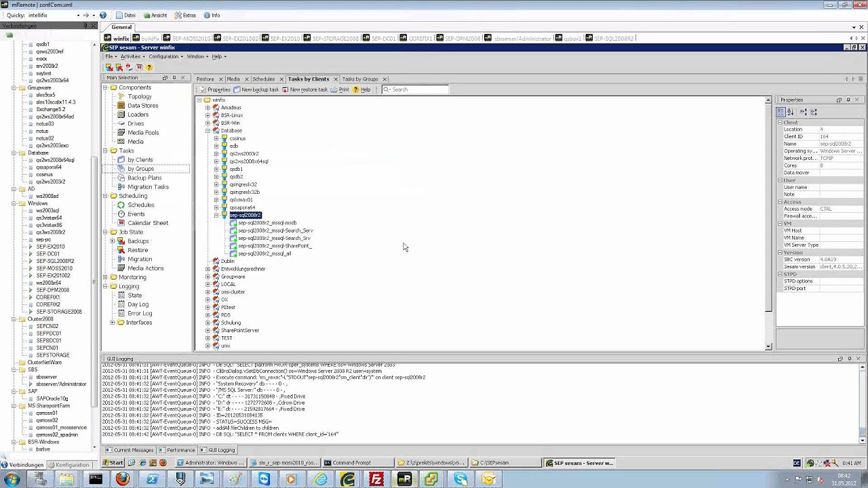Viewport: 868px width, 488px height.
Task: Sort properties alphabetically
Action: pos(790,112)
